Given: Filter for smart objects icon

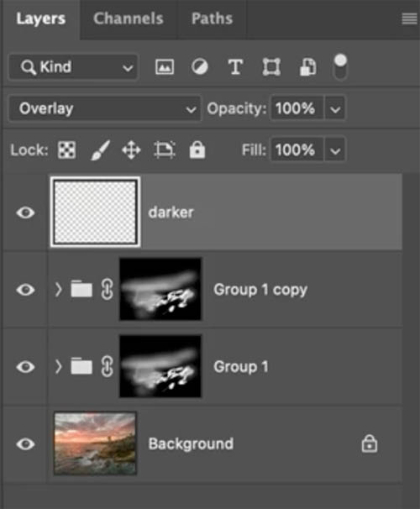Looking at the screenshot, I should point(307,67).
